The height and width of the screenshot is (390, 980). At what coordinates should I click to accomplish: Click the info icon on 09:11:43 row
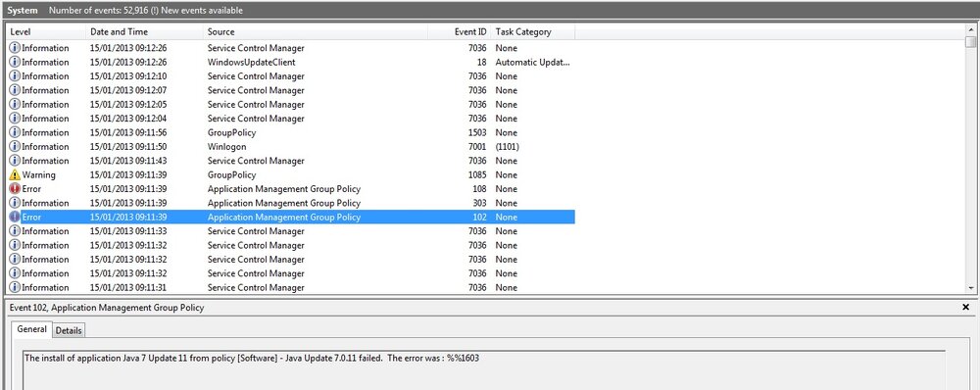pos(15,161)
